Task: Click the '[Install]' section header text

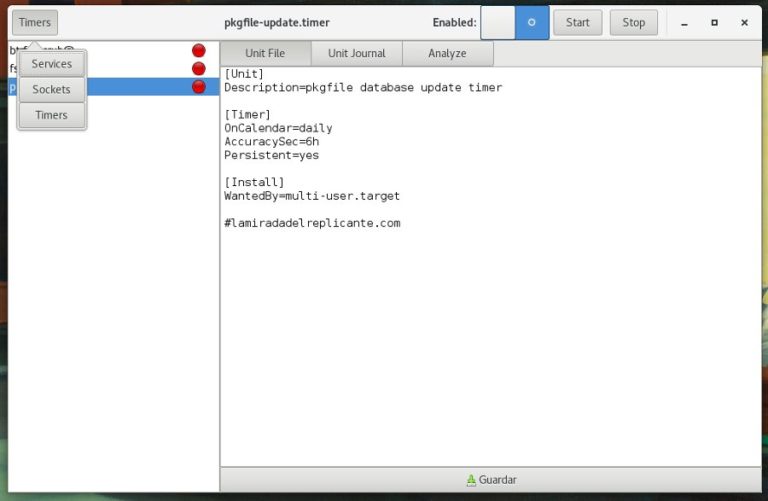Action: [254, 182]
